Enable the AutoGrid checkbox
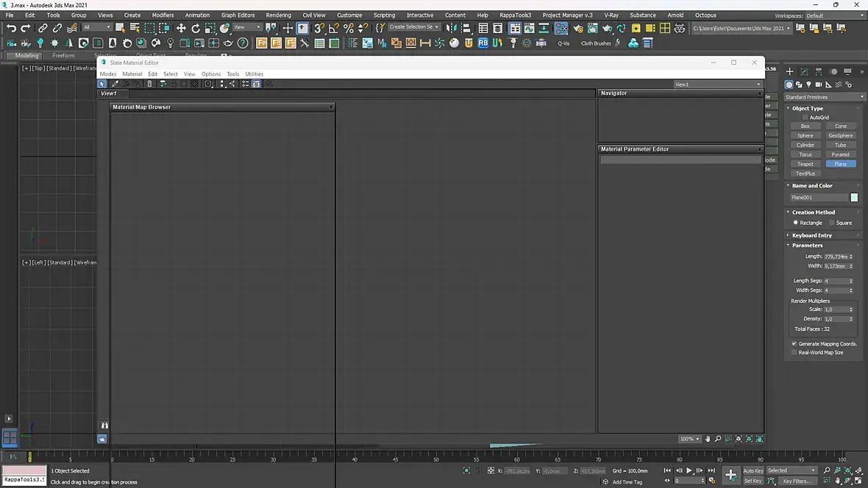 805,118
